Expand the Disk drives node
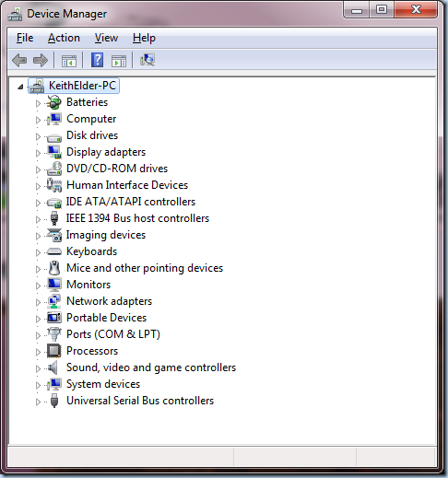Image resolution: width=448 pixels, height=478 pixels. [38, 136]
